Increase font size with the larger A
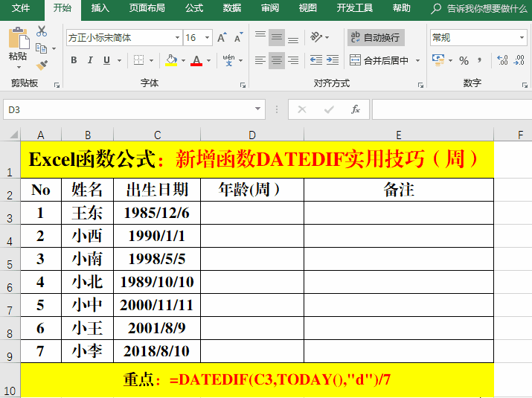The image size is (532, 398). click(x=222, y=38)
